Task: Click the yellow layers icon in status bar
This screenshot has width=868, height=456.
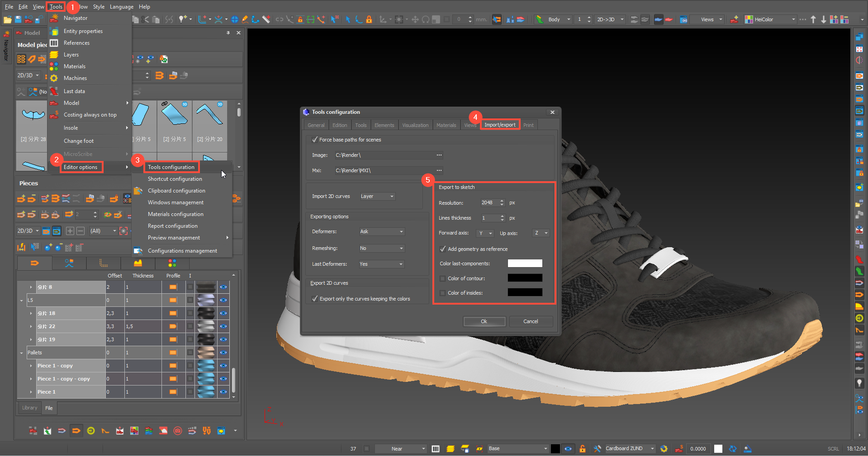Action: coord(450,449)
